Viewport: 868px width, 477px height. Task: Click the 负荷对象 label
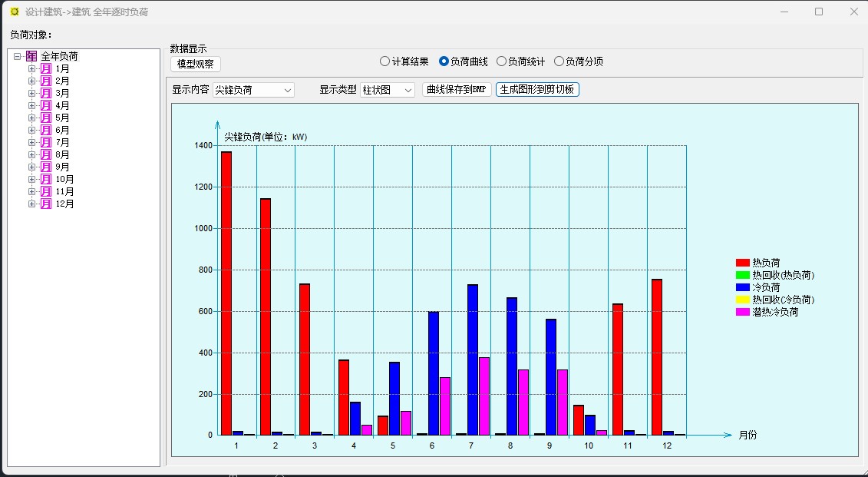(x=31, y=35)
